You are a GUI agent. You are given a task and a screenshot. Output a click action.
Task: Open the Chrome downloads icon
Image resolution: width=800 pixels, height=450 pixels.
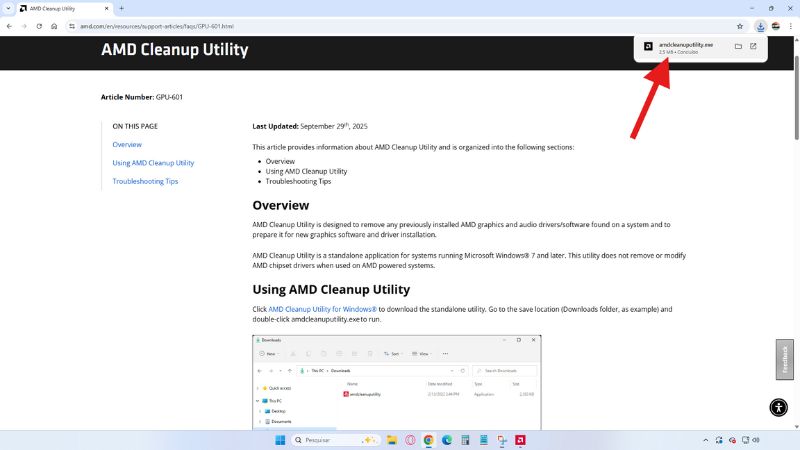coord(760,26)
